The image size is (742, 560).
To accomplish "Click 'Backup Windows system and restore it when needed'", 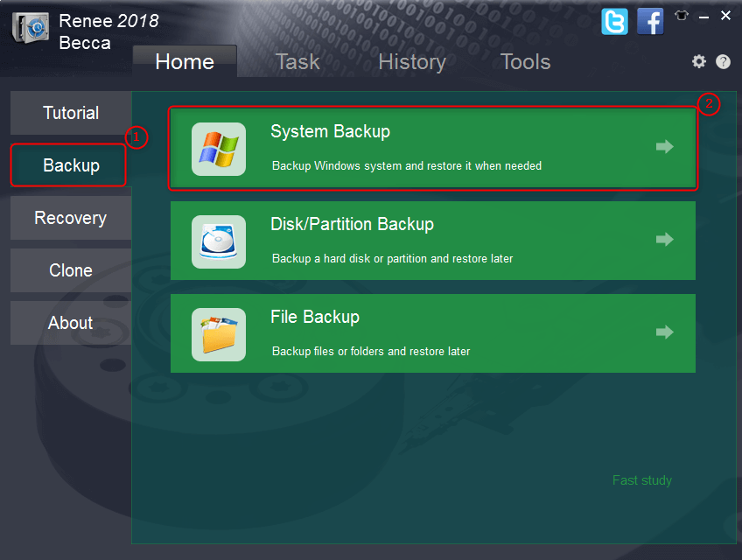I will coord(407,166).
